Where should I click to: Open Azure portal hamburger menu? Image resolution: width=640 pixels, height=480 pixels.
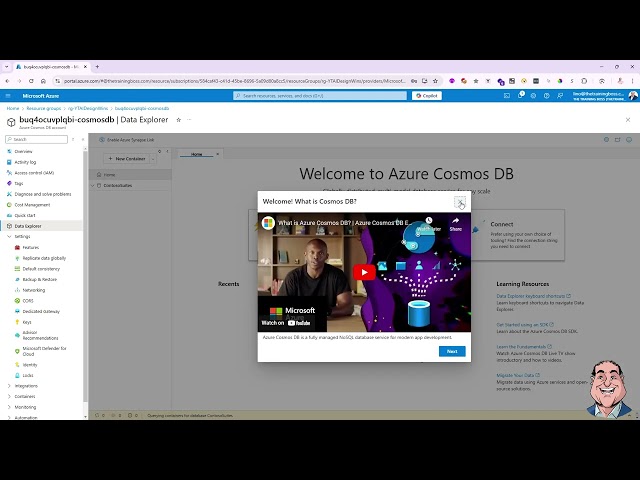8,96
